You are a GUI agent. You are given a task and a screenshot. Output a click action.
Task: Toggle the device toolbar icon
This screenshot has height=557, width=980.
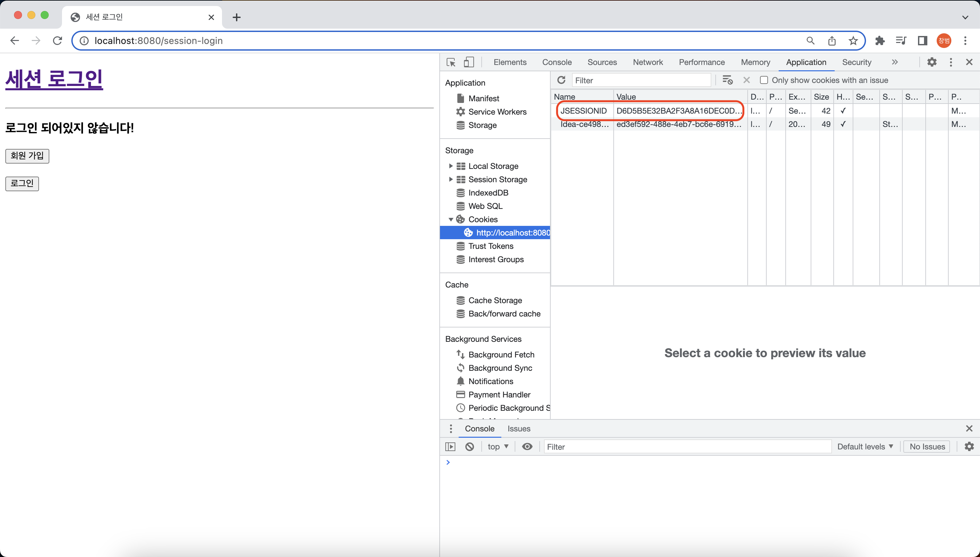(468, 62)
